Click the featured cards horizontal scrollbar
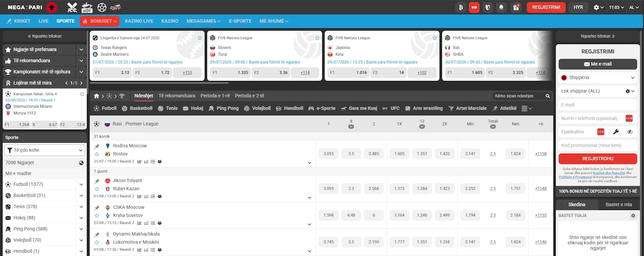The width and height of the screenshot is (644, 256). pos(159,82)
